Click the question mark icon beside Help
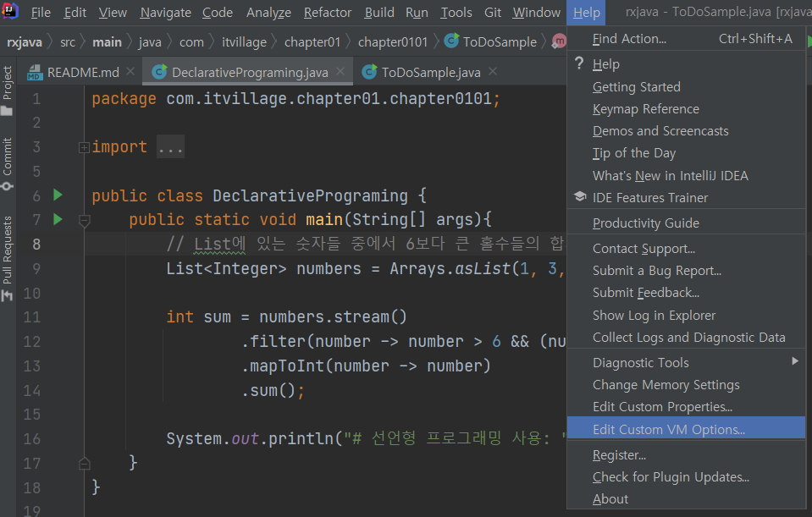Viewport: 812px width, 517px height. [x=579, y=63]
